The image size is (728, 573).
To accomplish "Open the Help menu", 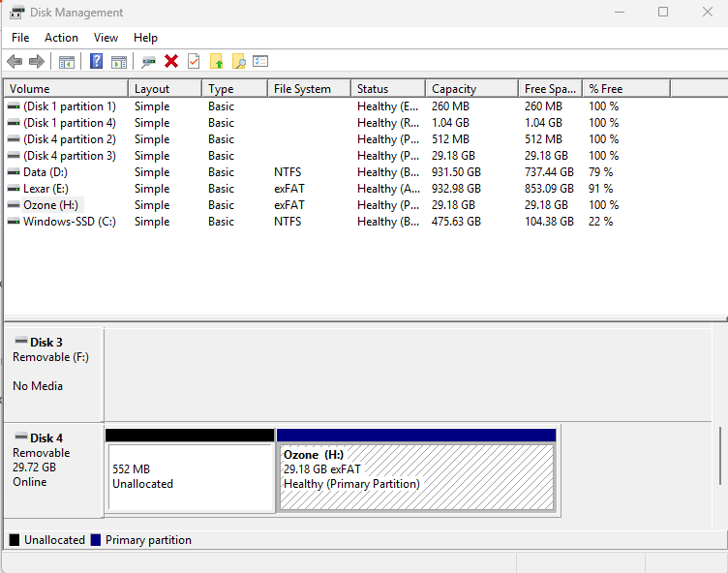I will (145, 38).
